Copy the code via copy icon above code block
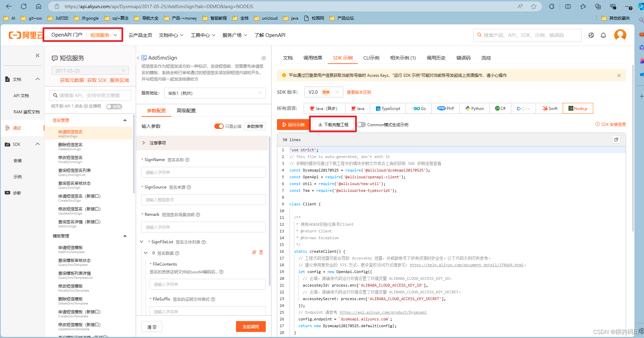 click(616, 139)
